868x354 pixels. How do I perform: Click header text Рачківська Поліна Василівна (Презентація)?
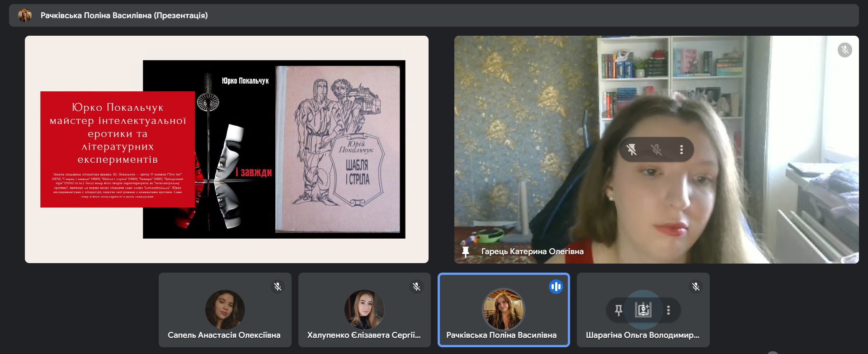[x=124, y=15]
